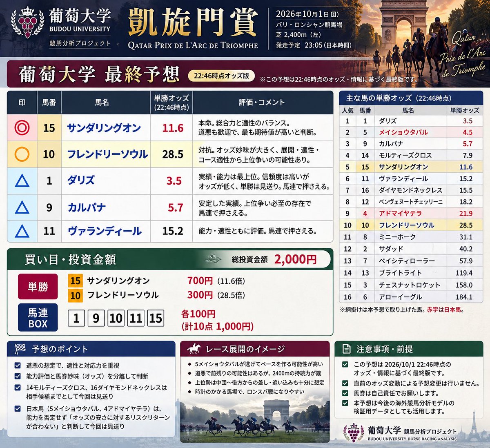Viewport: 490px width, 448px height.
Task: Select box number 11 in the 馬連 BOX
Action: coord(136,318)
